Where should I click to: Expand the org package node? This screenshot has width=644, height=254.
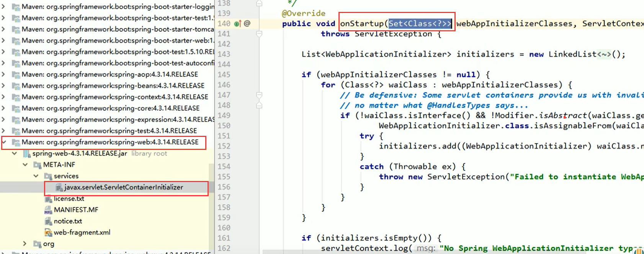25,244
